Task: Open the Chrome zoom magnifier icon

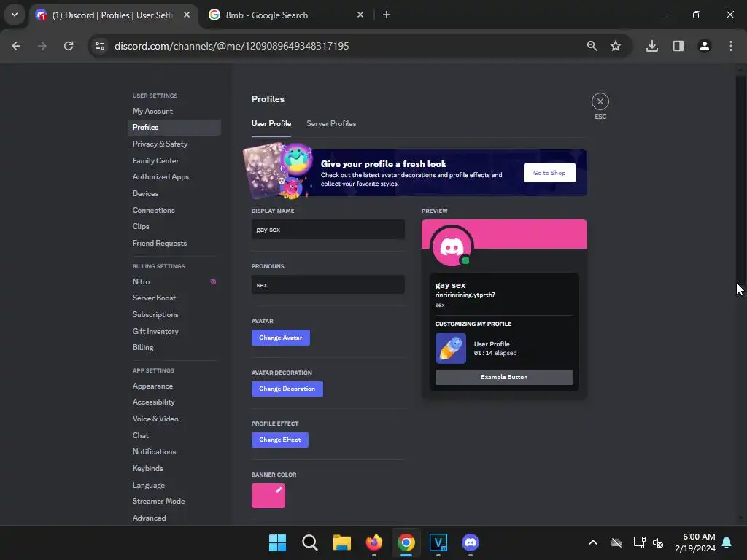Action: tap(592, 46)
